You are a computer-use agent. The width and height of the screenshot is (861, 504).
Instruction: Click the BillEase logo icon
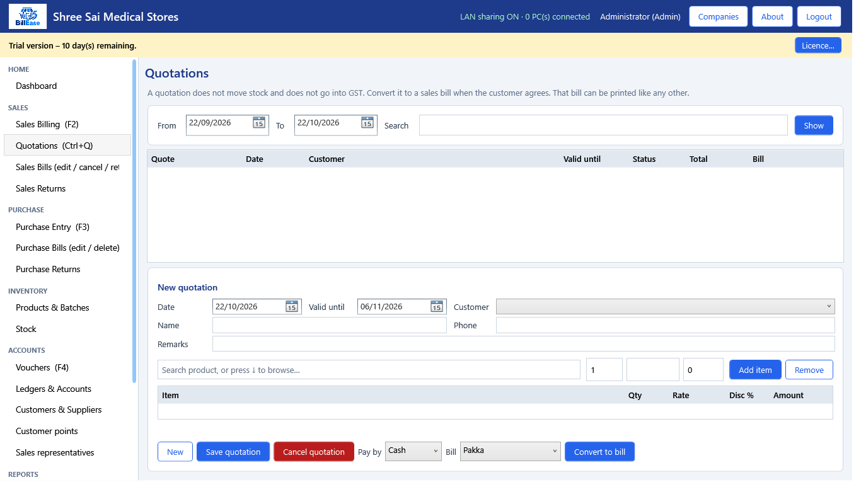tap(27, 16)
